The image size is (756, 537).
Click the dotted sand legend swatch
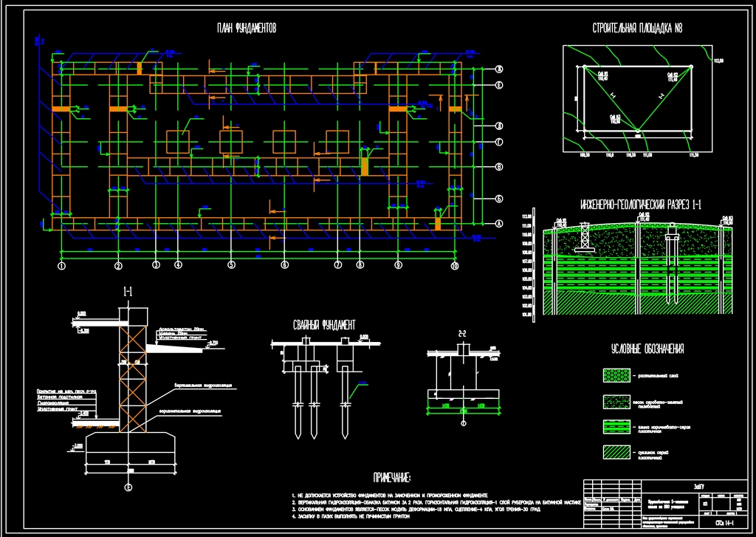click(x=616, y=402)
